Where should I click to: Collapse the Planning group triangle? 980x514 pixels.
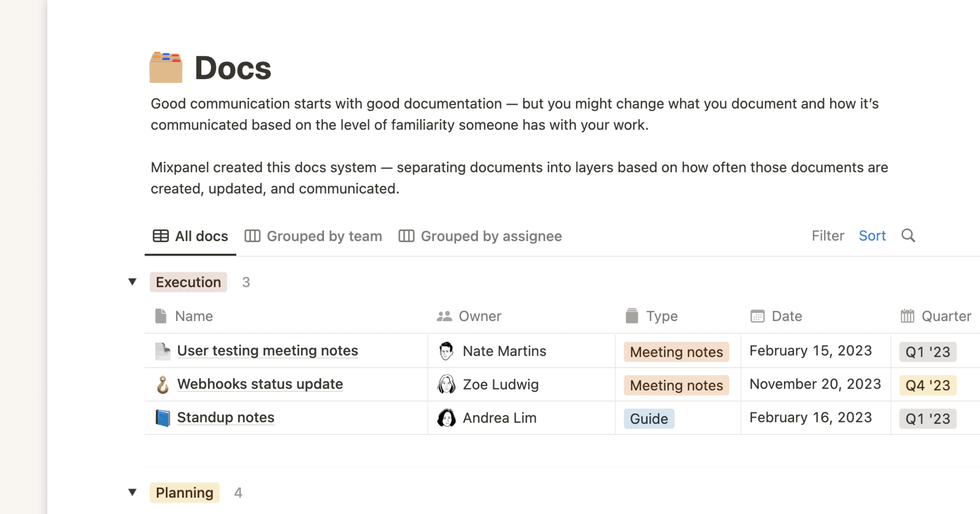pyautogui.click(x=133, y=492)
